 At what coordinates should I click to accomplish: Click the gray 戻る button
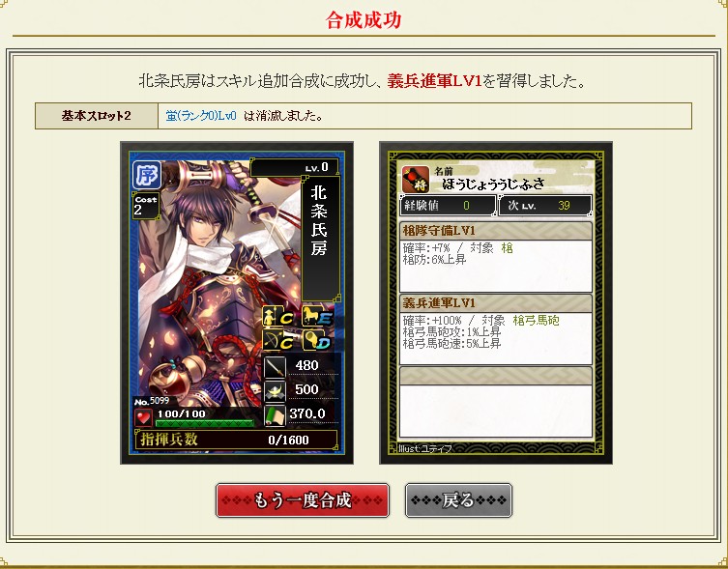click(458, 500)
